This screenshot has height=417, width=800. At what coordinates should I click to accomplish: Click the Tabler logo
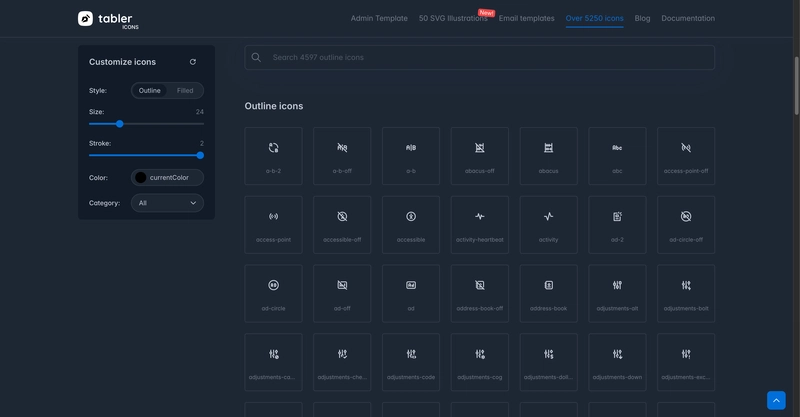click(x=108, y=19)
